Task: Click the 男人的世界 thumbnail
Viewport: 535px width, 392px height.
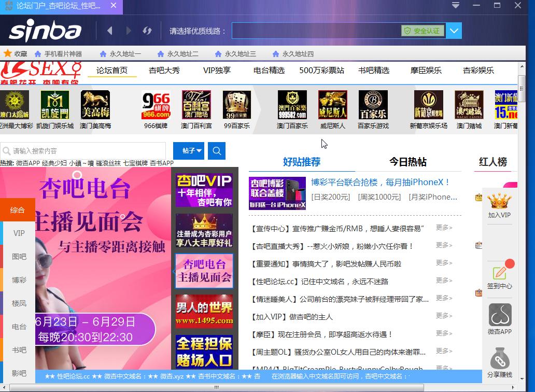Action: (x=204, y=312)
